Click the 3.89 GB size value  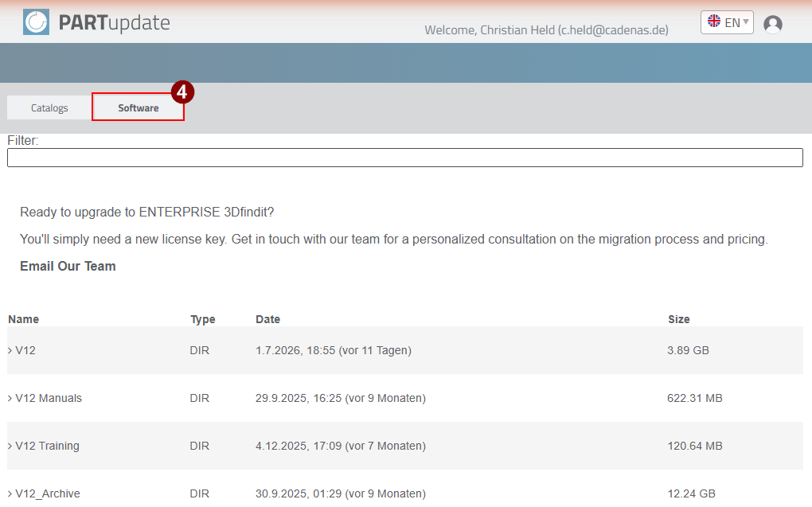[689, 350]
